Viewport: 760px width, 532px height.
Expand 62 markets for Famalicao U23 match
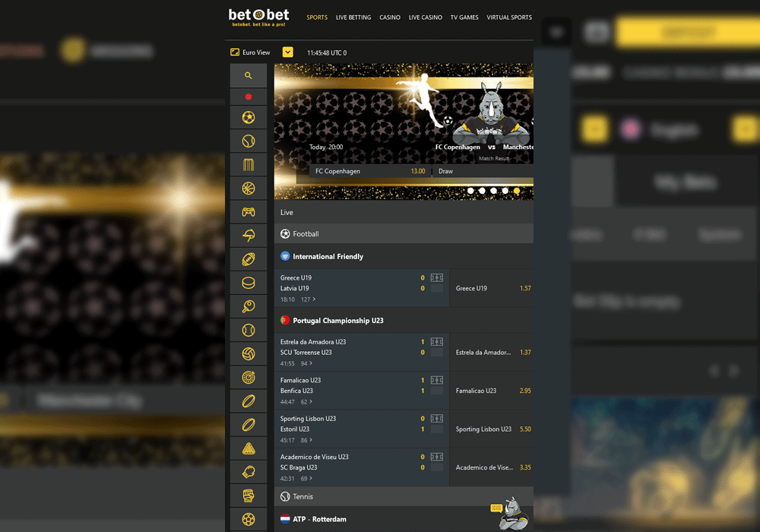point(307,402)
